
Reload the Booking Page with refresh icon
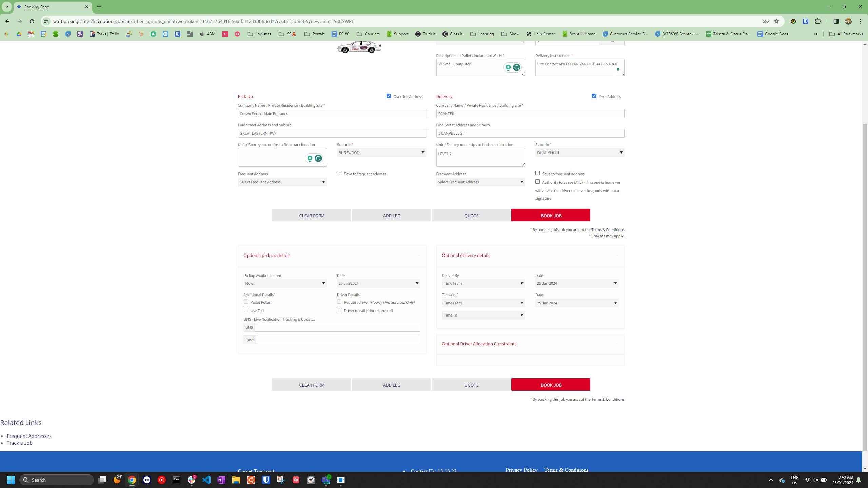point(32,21)
